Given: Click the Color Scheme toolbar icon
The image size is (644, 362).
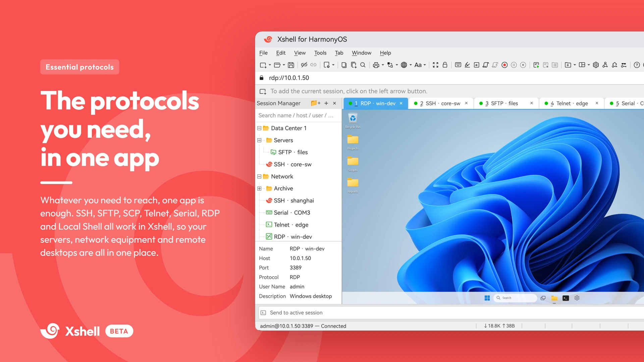Looking at the screenshot, I should click(390, 65).
